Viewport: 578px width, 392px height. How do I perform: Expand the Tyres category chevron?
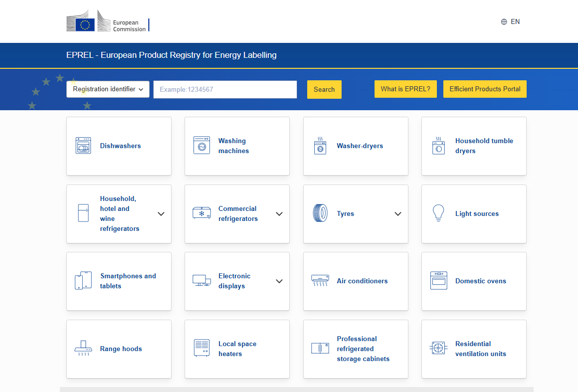(398, 214)
